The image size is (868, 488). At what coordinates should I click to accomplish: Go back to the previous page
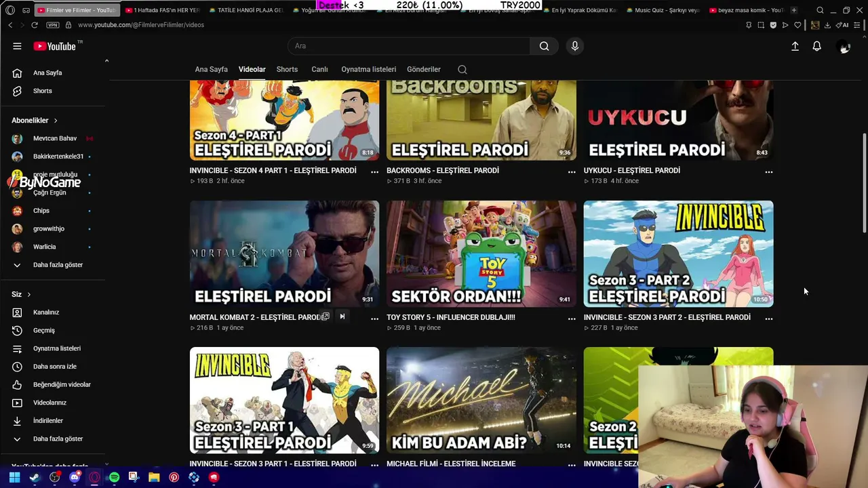point(10,25)
